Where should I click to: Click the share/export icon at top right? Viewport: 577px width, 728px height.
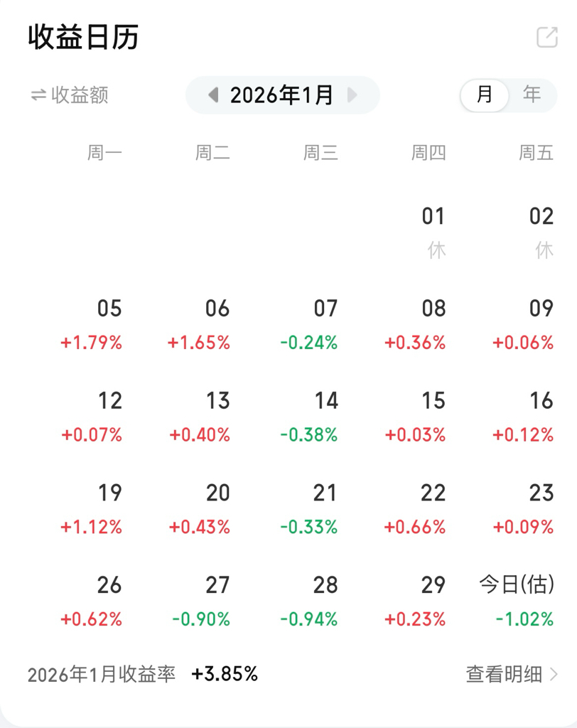click(x=546, y=38)
